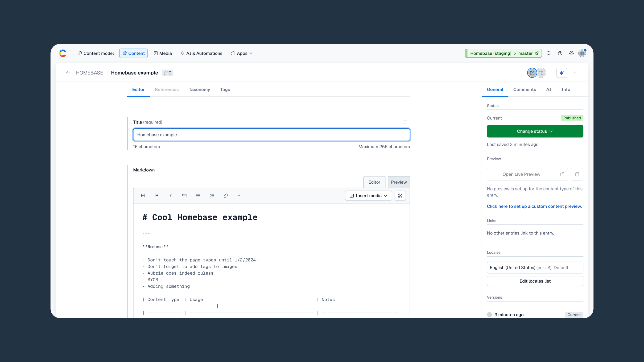Apply italic formatting from markdown toolbar

point(170,196)
